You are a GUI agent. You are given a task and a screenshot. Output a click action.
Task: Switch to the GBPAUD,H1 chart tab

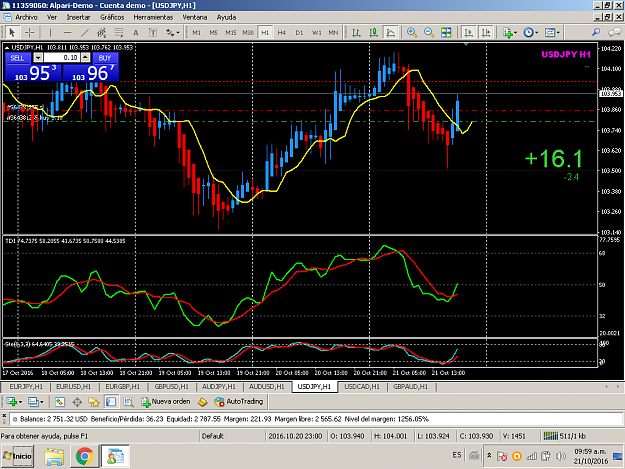(410, 387)
